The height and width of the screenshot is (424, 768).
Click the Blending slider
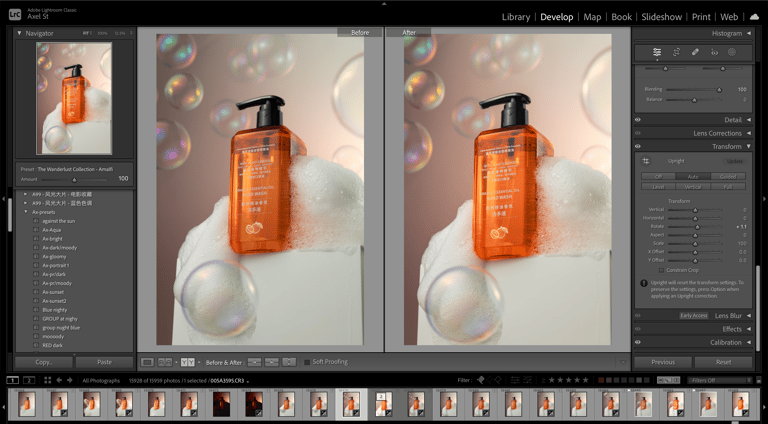tap(694, 90)
